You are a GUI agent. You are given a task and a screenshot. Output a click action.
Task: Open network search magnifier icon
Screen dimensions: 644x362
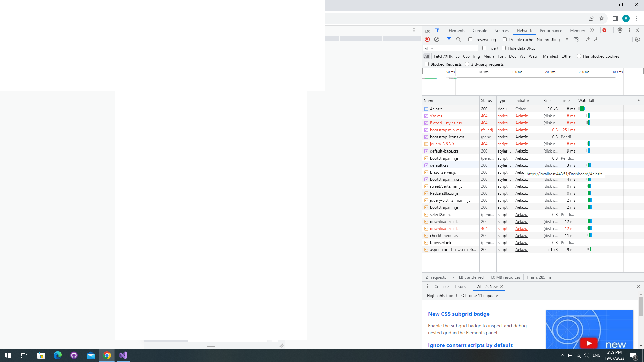point(459,39)
